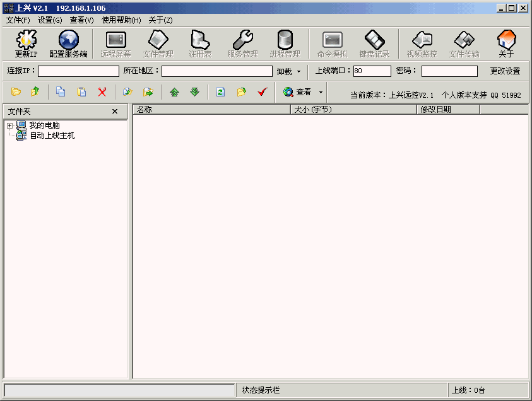The width and height of the screenshot is (532, 401).
Task: Open the 使用帮助(H) menu
Action: point(121,20)
